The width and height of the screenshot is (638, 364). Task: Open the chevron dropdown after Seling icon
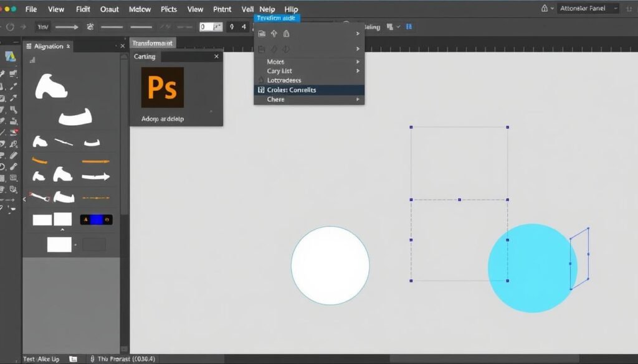pos(398,27)
